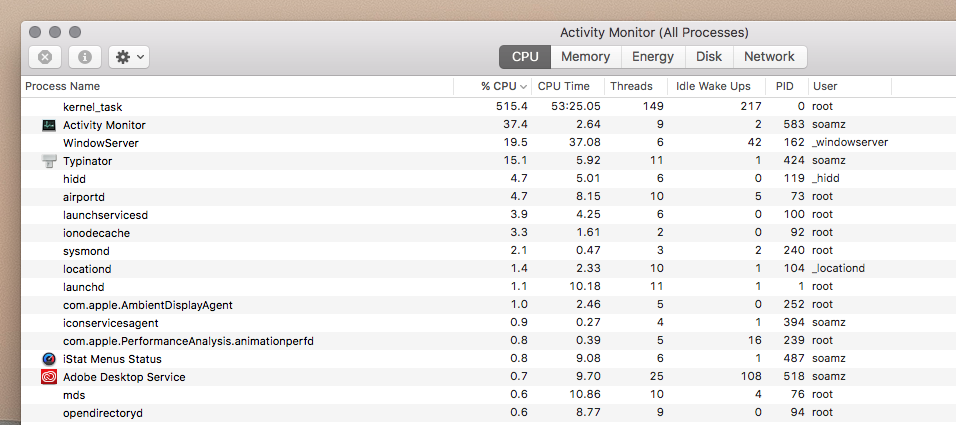This screenshot has width=956, height=425.
Task: Open the gear actions dropdown
Action: coord(129,57)
